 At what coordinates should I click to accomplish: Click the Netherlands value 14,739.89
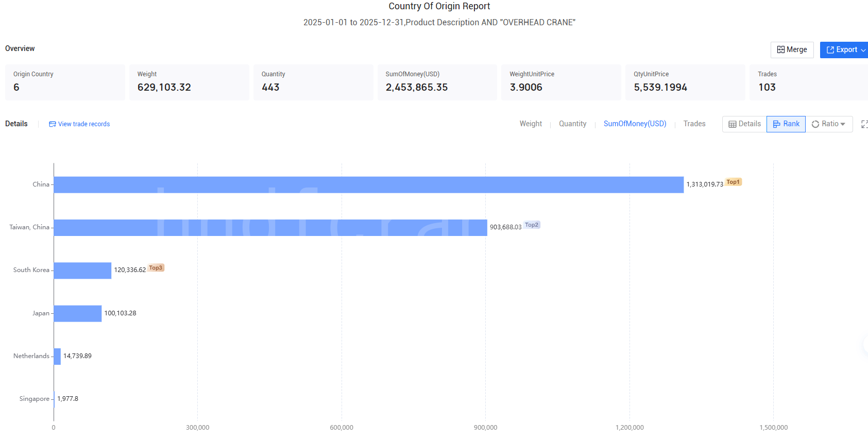pos(77,356)
